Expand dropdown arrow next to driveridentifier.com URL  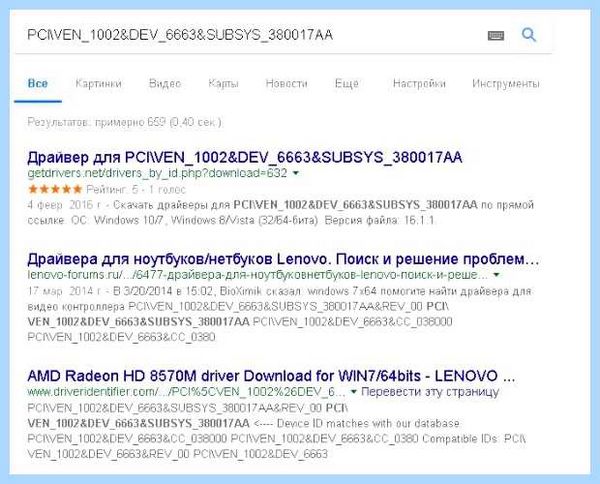pos(354,392)
